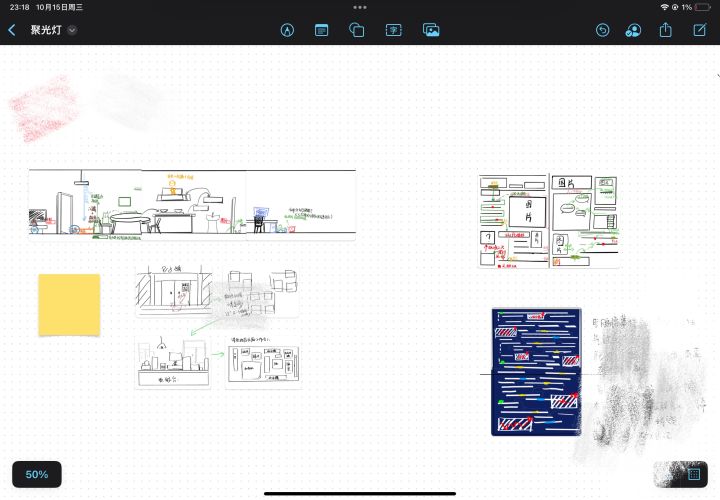Open the shapes library icon
Screen dimensions: 720x500
coord(357,30)
